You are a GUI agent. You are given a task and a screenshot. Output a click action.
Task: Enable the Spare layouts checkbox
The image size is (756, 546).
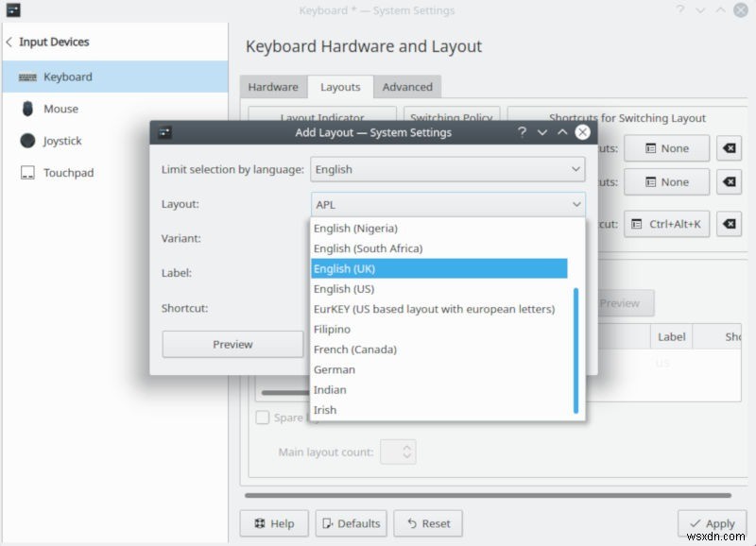tap(262, 418)
